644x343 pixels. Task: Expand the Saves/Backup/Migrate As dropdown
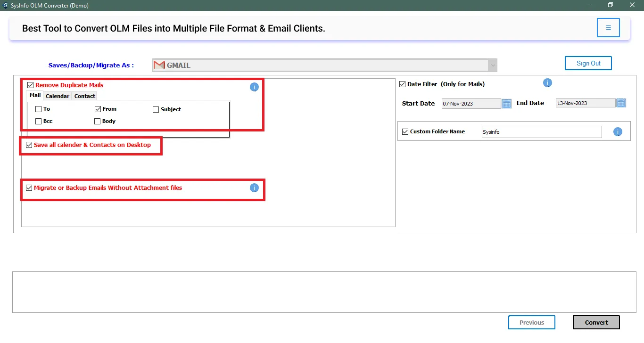492,65
